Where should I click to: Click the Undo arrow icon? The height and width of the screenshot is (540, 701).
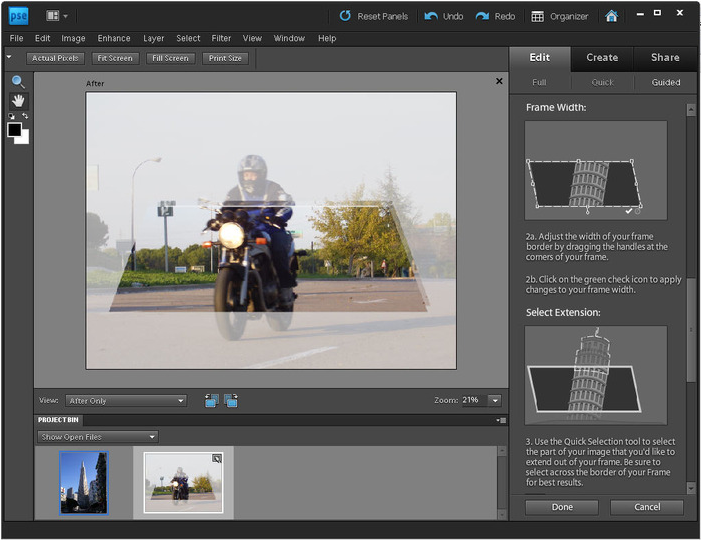(431, 16)
